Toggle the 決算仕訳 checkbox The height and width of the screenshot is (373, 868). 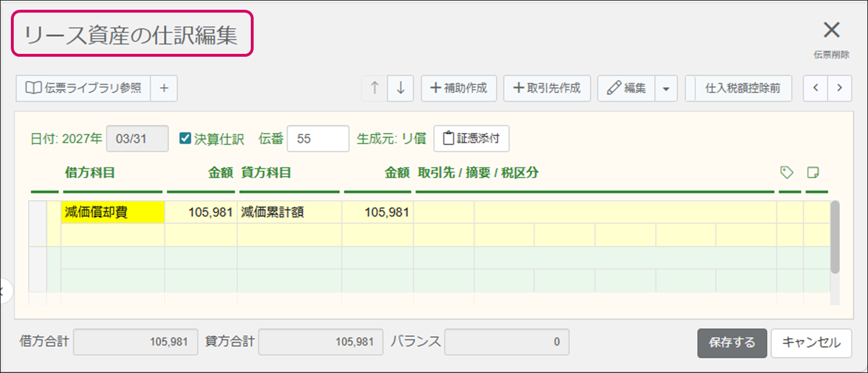[x=185, y=139]
